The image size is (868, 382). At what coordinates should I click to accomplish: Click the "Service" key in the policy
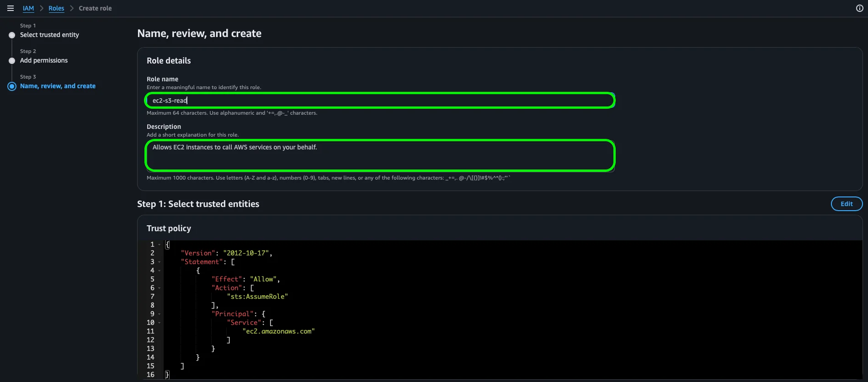[x=244, y=323]
